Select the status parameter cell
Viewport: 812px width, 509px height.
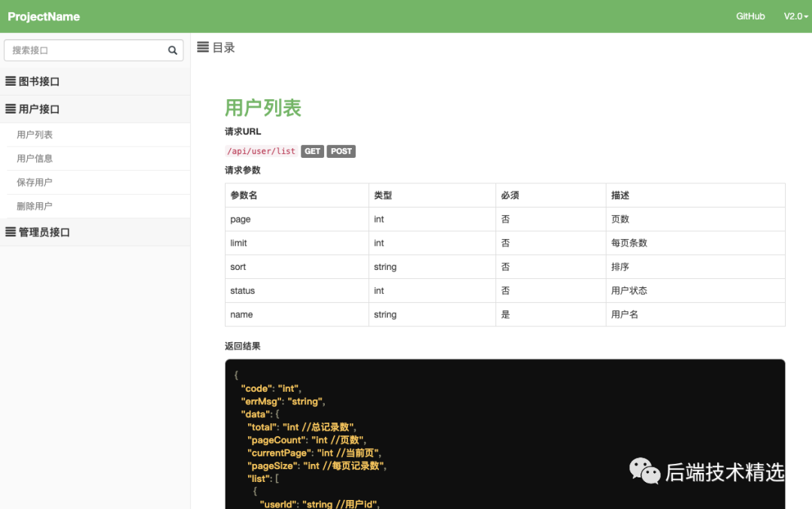[x=297, y=290]
